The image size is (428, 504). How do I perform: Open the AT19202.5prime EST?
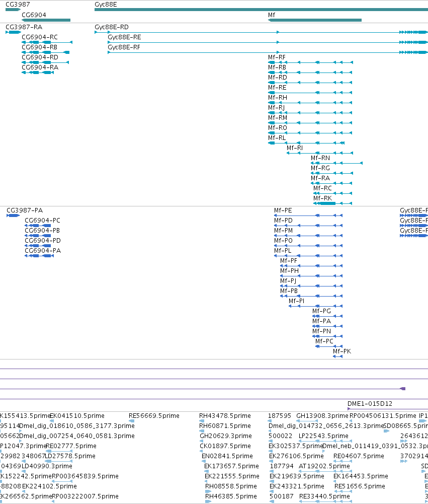(x=325, y=471)
